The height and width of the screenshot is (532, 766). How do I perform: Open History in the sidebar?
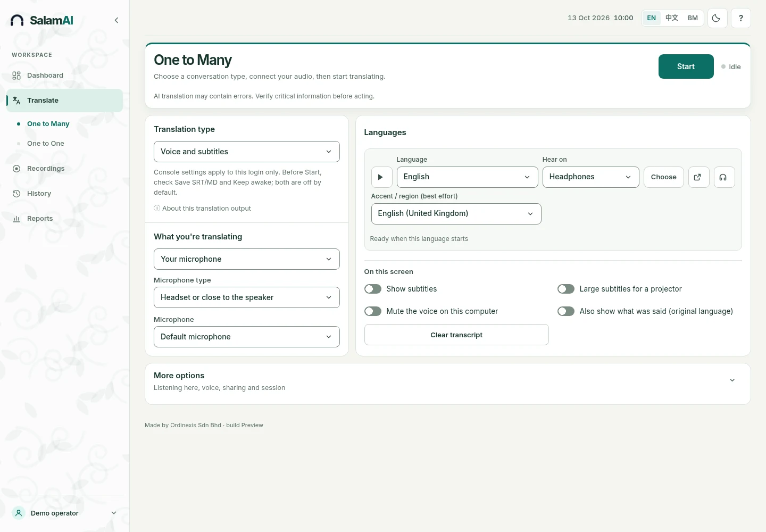[65, 194]
